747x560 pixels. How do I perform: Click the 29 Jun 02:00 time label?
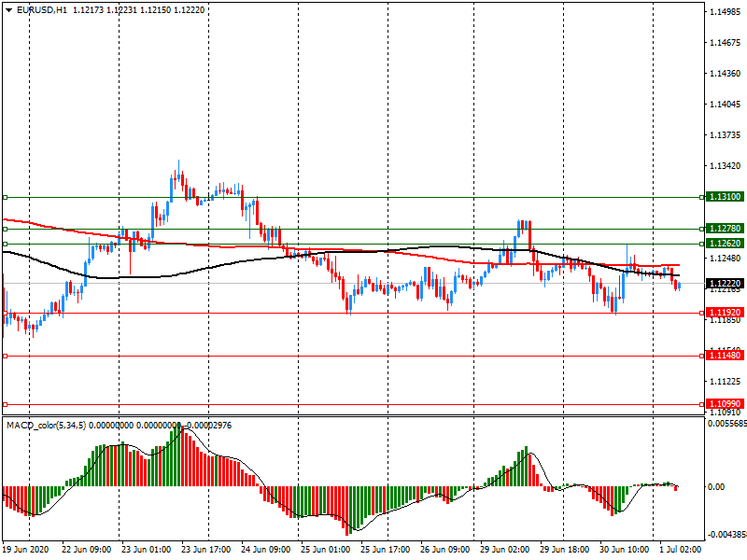pos(505,550)
